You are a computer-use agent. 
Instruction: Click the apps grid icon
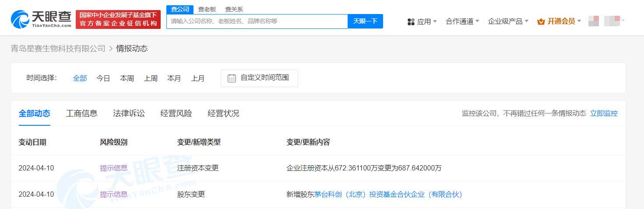[411, 21]
